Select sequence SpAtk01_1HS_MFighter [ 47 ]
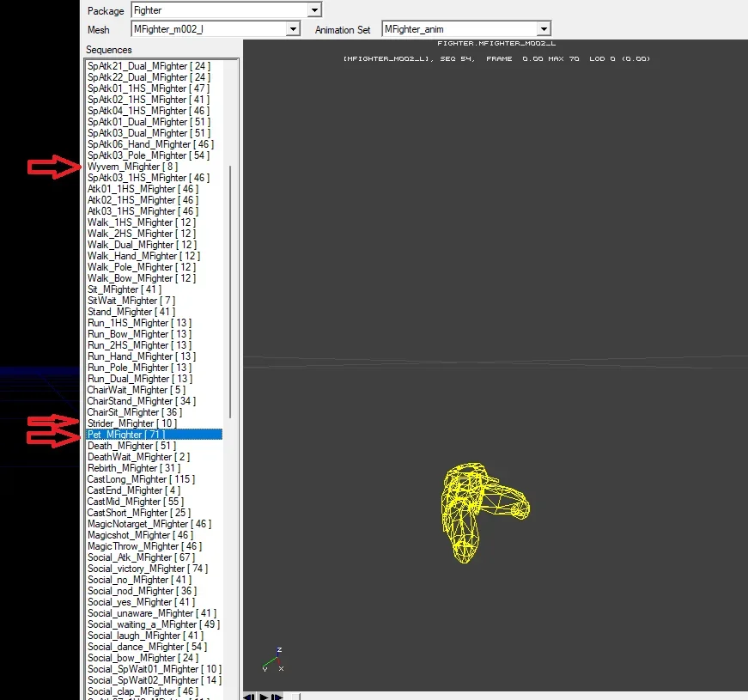This screenshot has height=700, width=748. 149,88
